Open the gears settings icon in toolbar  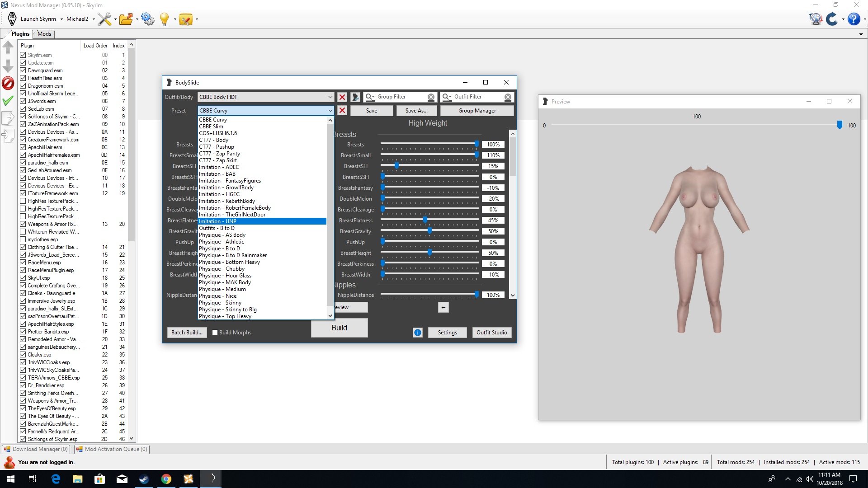147,19
